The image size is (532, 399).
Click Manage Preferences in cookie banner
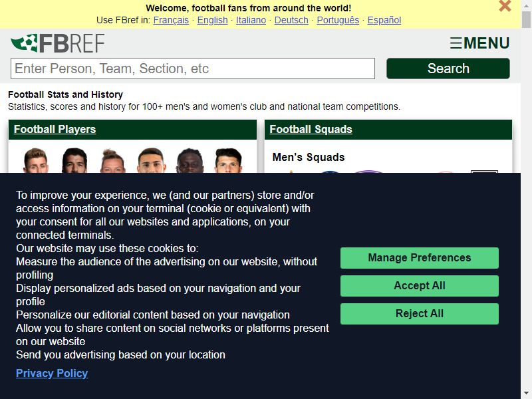tap(420, 258)
